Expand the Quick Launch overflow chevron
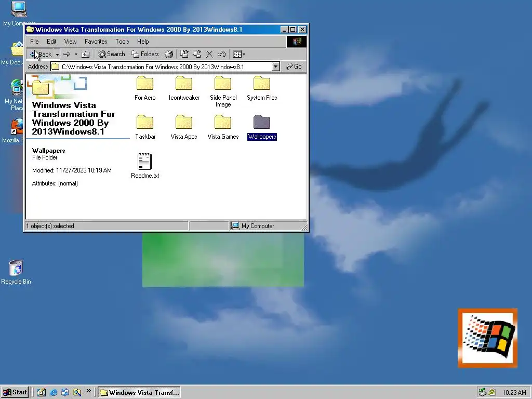This screenshot has width=532, height=399. [x=88, y=391]
